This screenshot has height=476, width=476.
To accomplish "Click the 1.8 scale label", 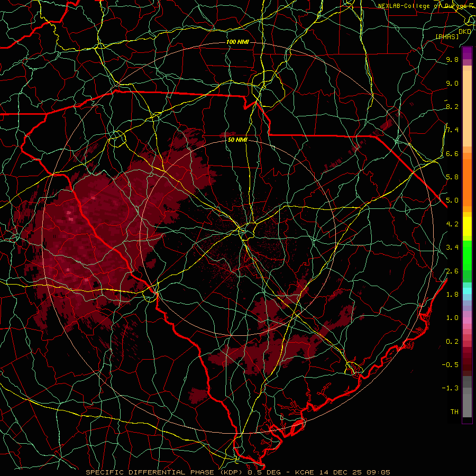I will 452,295.
